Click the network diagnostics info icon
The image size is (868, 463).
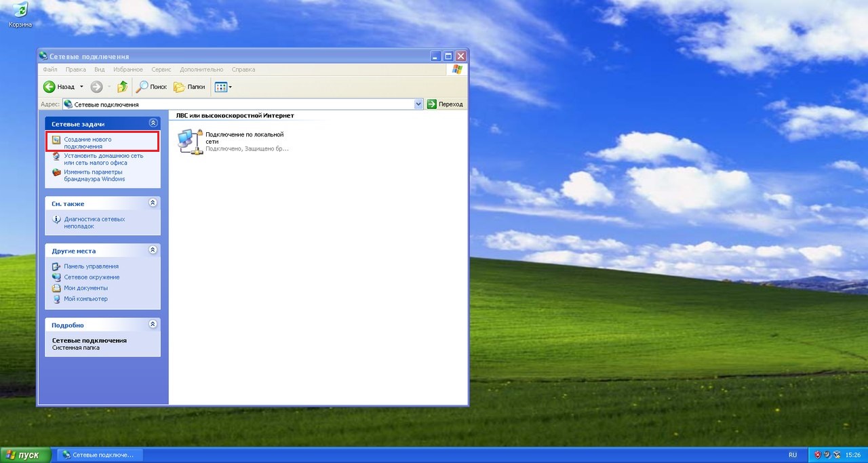(x=57, y=220)
